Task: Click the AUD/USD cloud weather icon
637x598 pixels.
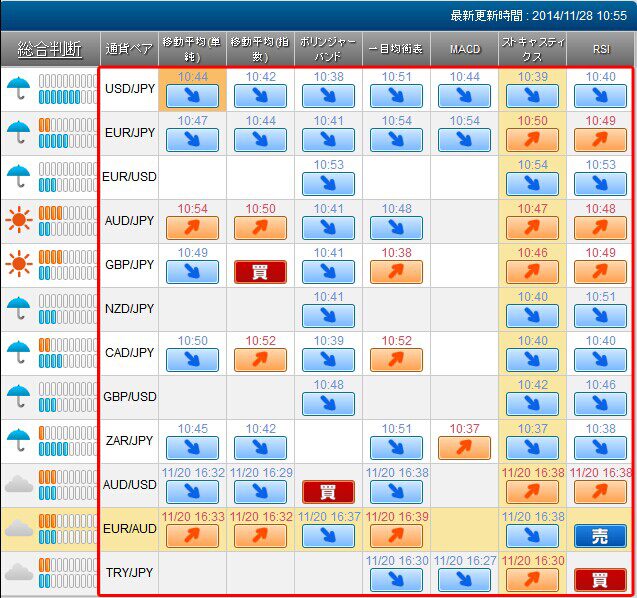Action: point(18,485)
